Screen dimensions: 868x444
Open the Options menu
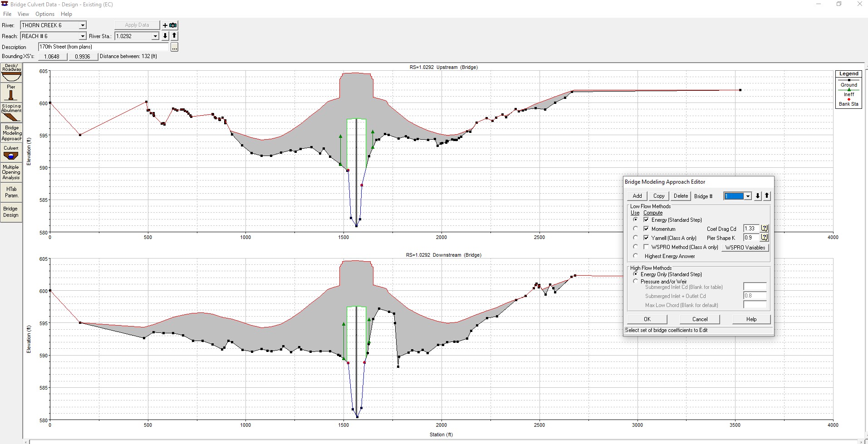pyautogui.click(x=45, y=14)
